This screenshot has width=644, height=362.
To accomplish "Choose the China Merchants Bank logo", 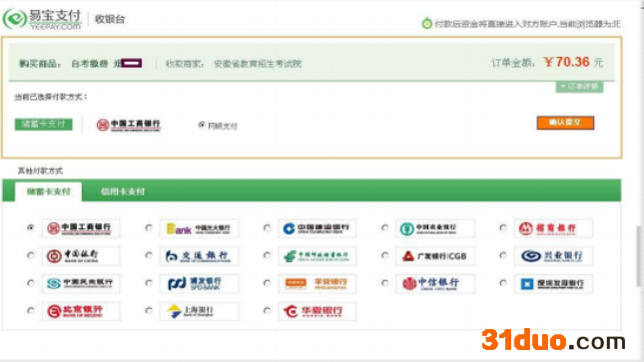I will [553, 228].
